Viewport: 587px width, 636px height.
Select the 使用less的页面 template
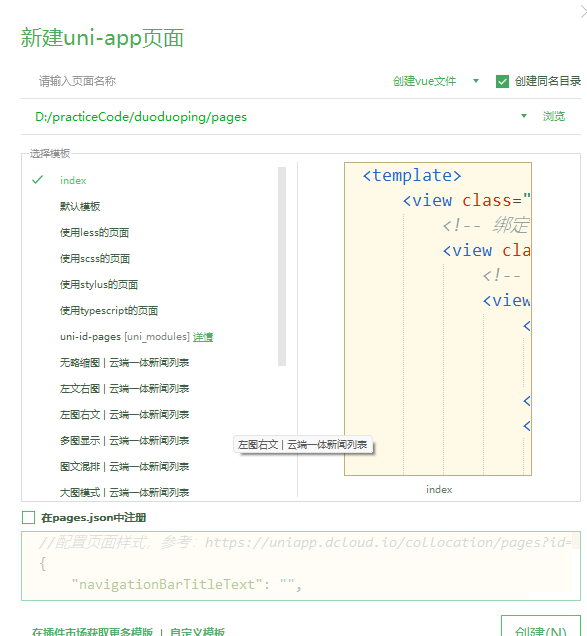click(95, 232)
